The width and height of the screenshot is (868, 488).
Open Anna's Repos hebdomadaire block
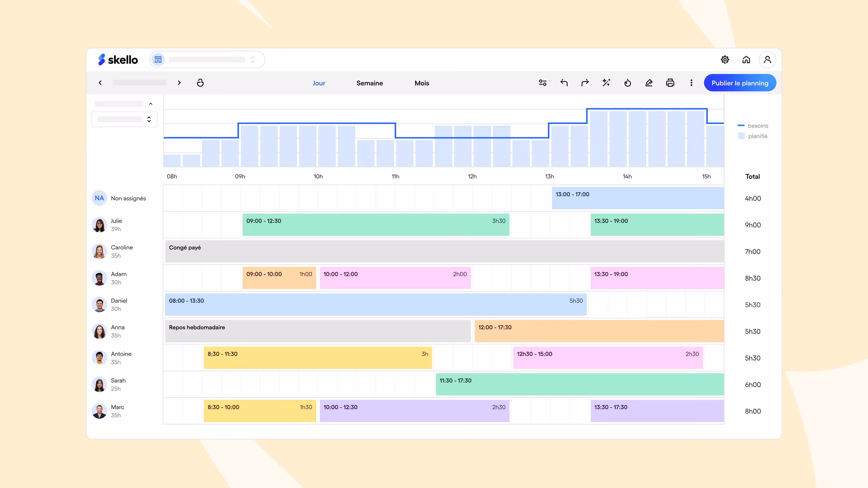(x=318, y=331)
